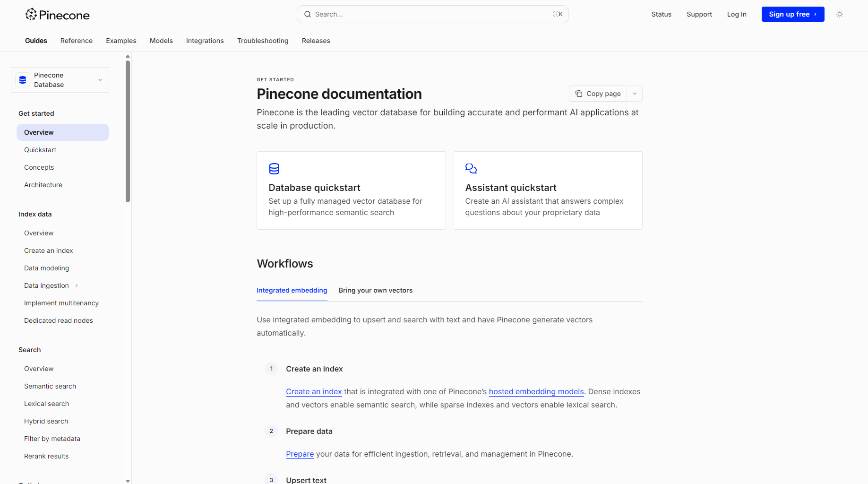Toggle the light/dark theme sun icon
The width and height of the screenshot is (868, 484).
coord(840,14)
